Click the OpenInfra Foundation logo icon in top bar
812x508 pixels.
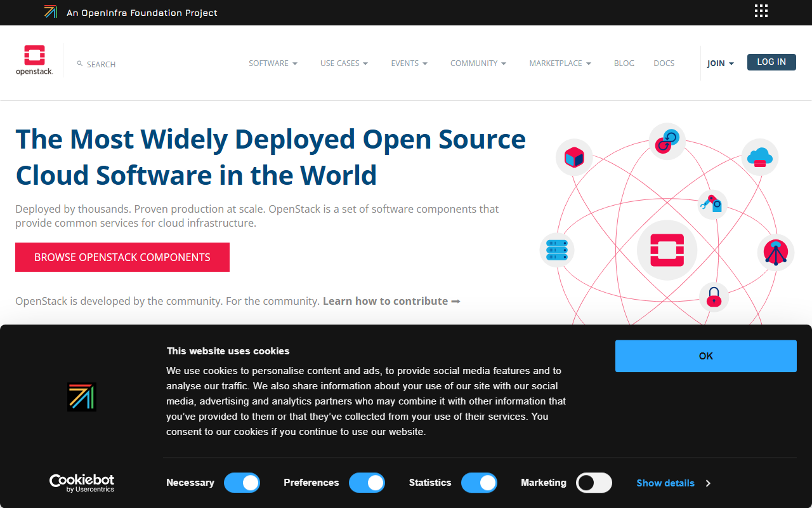click(x=51, y=11)
